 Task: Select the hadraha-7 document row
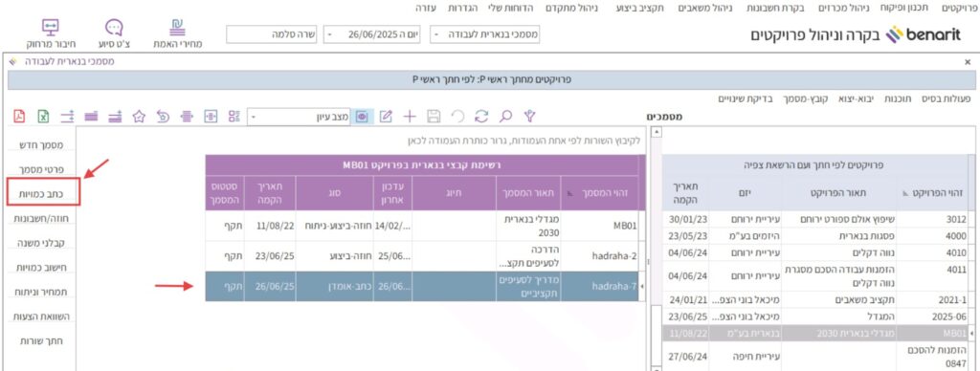pyautogui.click(x=421, y=287)
